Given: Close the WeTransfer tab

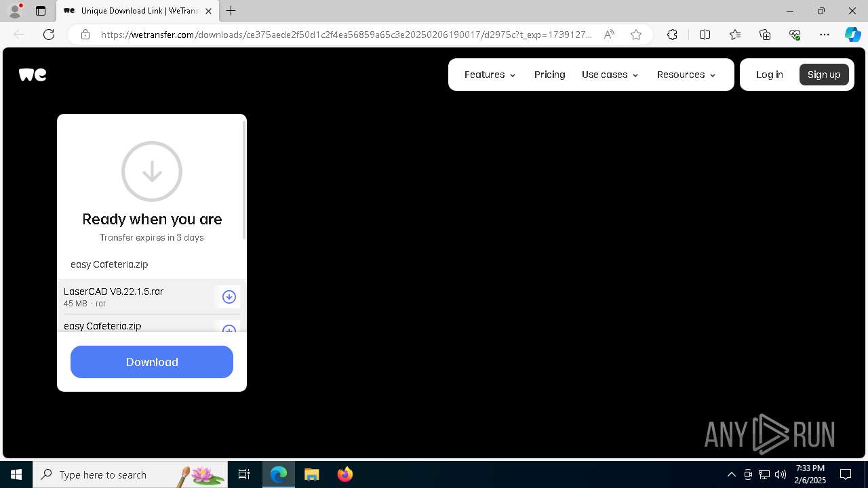Looking at the screenshot, I should tap(208, 11).
